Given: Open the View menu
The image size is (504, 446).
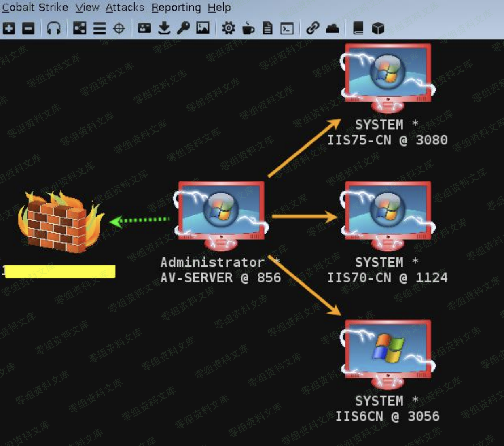Looking at the screenshot, I should (x=87, y=7).
